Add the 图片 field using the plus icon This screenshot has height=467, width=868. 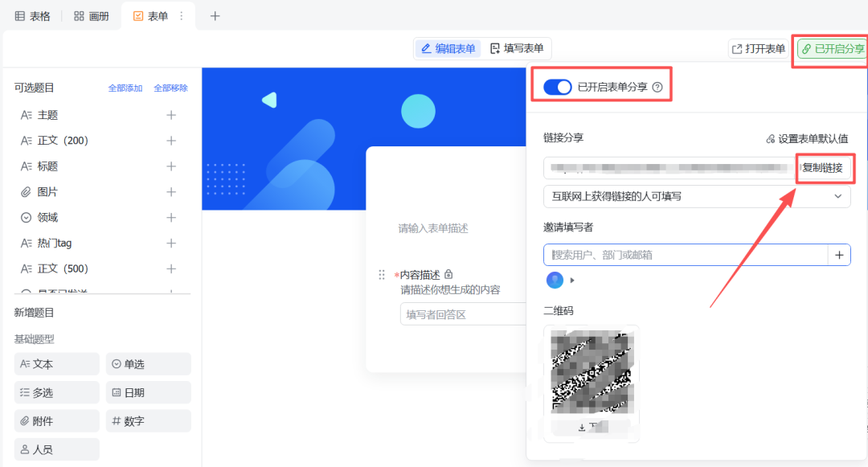tap(170, 191)
